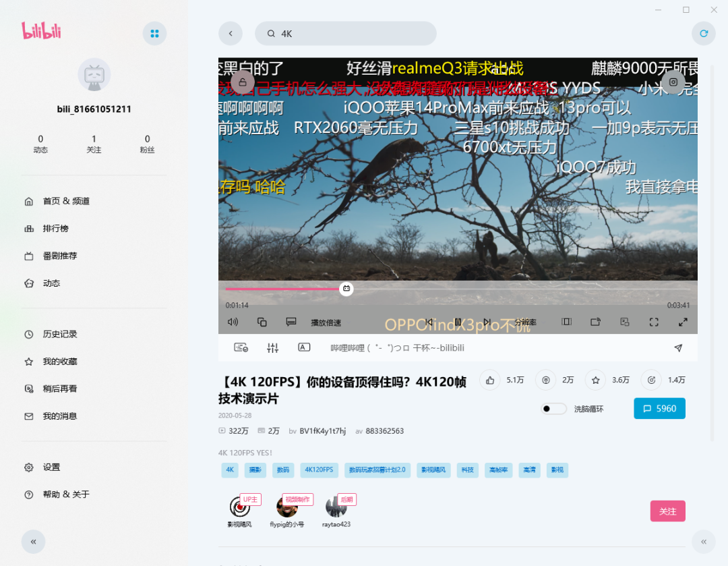
Task: Open the 播放倍速 playback speed menu
Action: coord(326,322)
